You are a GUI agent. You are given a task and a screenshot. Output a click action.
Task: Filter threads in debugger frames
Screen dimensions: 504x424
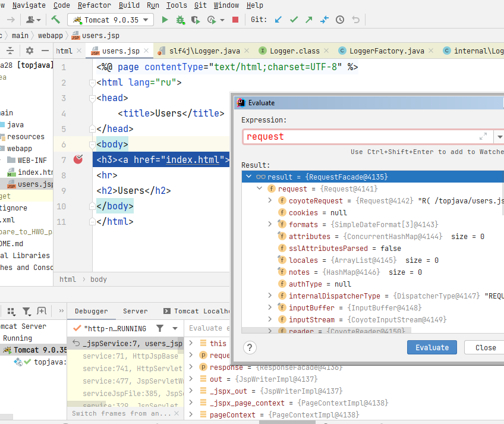click(x=160, y=328)
